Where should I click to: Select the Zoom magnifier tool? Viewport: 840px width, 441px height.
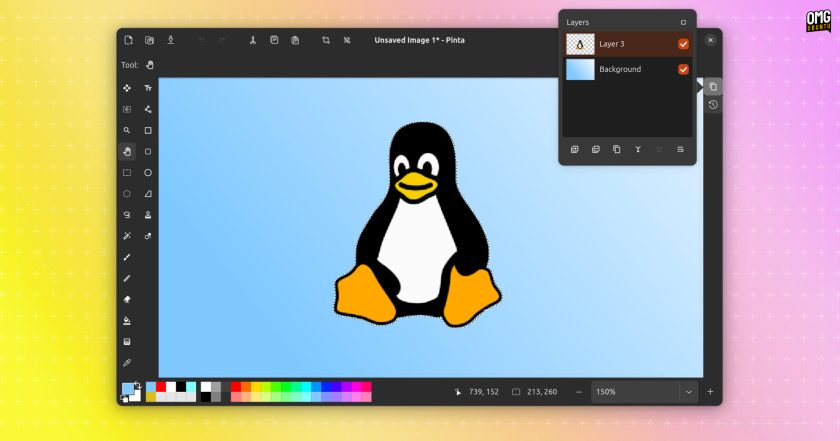click(x=127, y=130)
